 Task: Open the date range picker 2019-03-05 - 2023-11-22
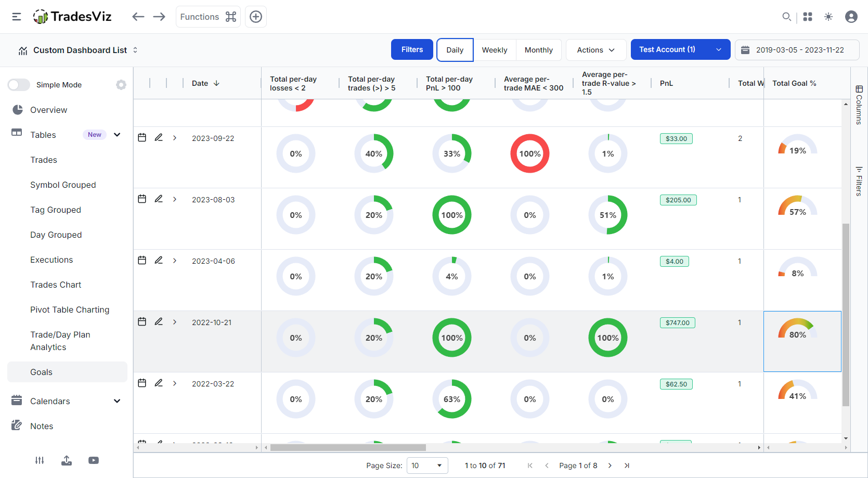797,50
